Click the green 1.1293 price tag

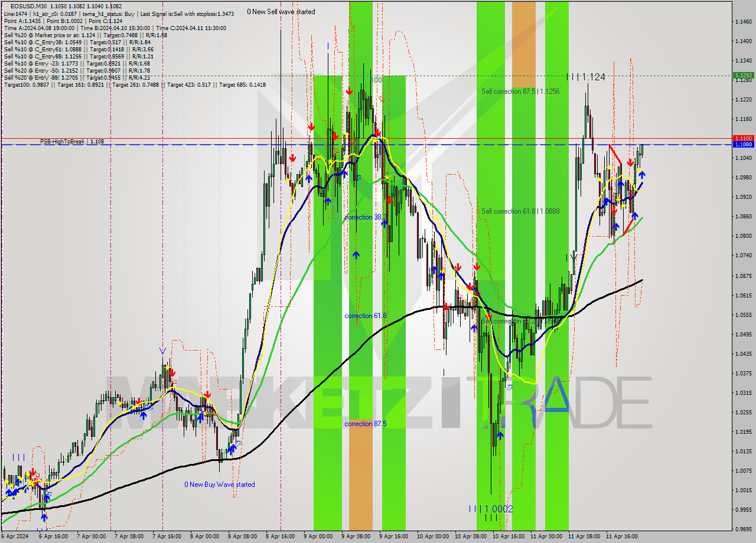[x=743, y=76]
